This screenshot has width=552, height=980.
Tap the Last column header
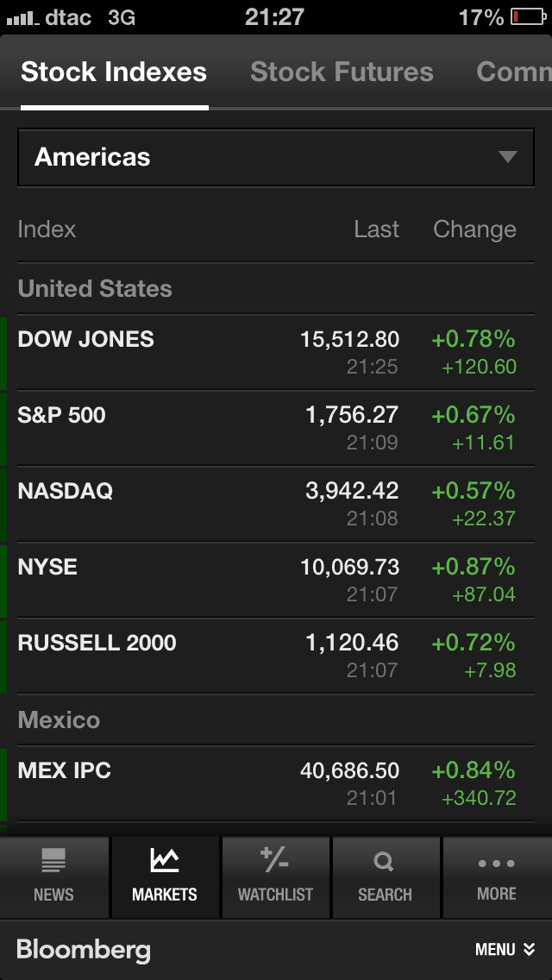click(377, 229)
